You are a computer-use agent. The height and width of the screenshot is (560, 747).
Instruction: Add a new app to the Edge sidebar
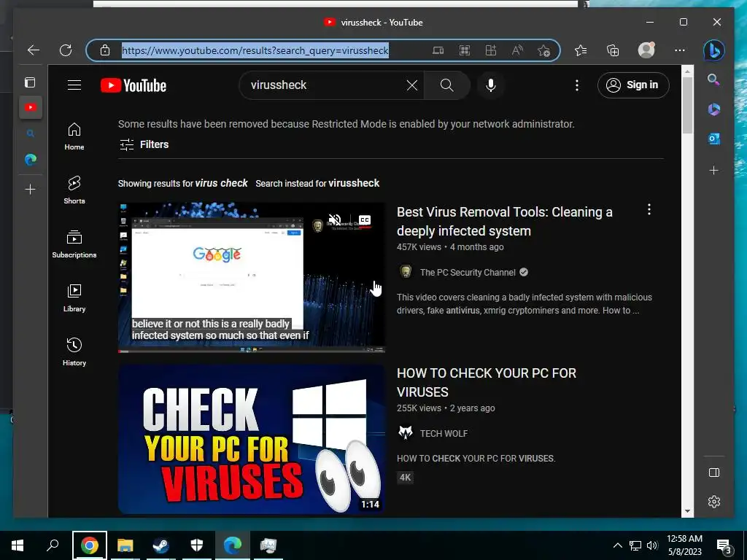click(713, 170)
